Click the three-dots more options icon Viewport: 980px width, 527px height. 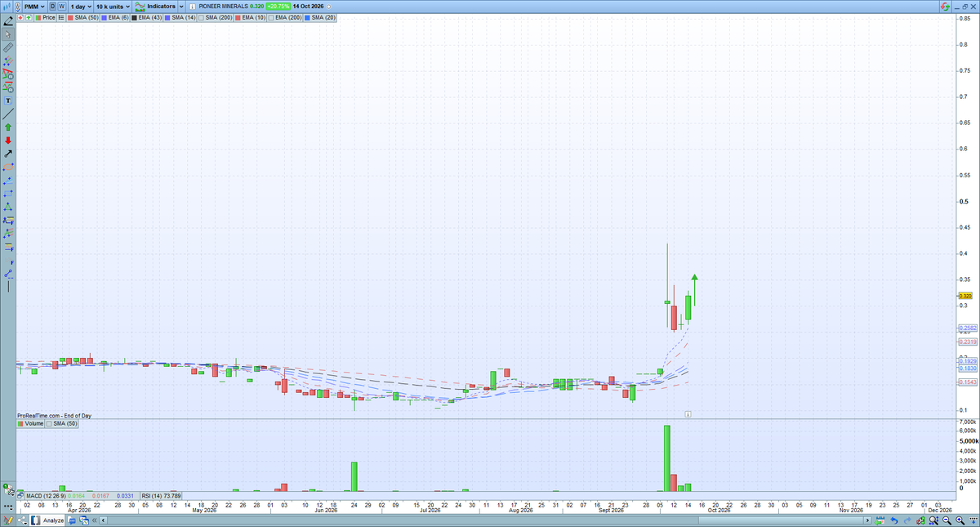pyautogui.click(x=7, y=507)
